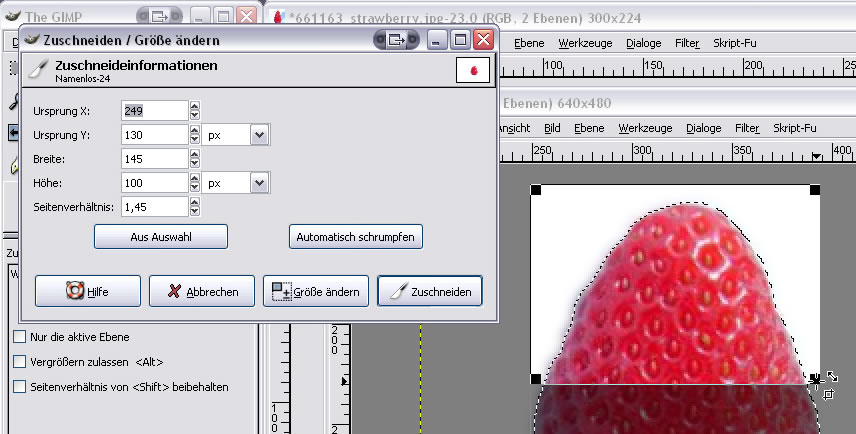Open the px unit dropdown beside Ursprung Y

point(259,135)
